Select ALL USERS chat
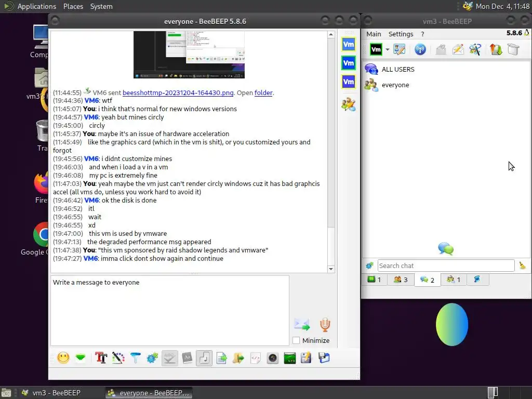 click(447, 69)
